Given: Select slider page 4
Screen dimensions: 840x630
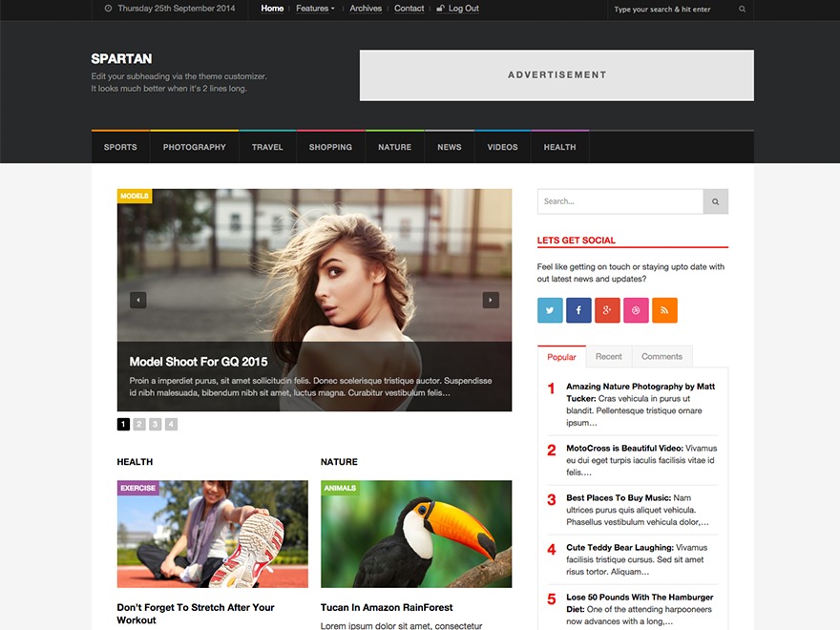Looking at the screenshot, I should tap(172, 424).
